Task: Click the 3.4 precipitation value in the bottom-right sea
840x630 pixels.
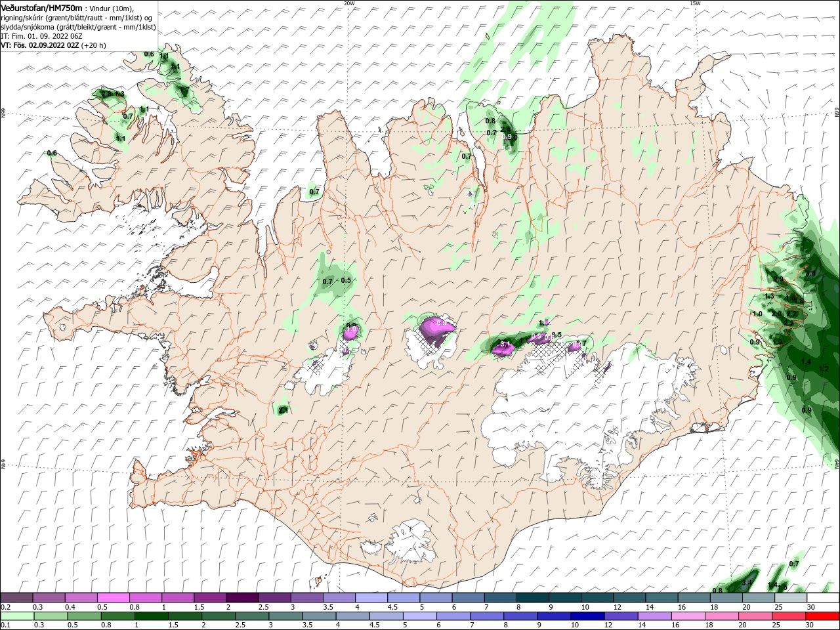Action: pyautogui.click(x=747, y=583)
